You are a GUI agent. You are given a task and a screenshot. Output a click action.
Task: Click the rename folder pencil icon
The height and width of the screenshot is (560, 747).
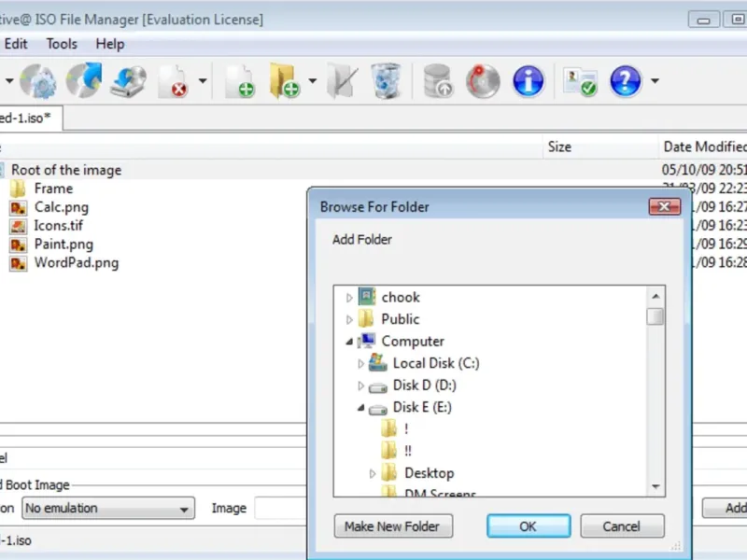pos(342,81)
